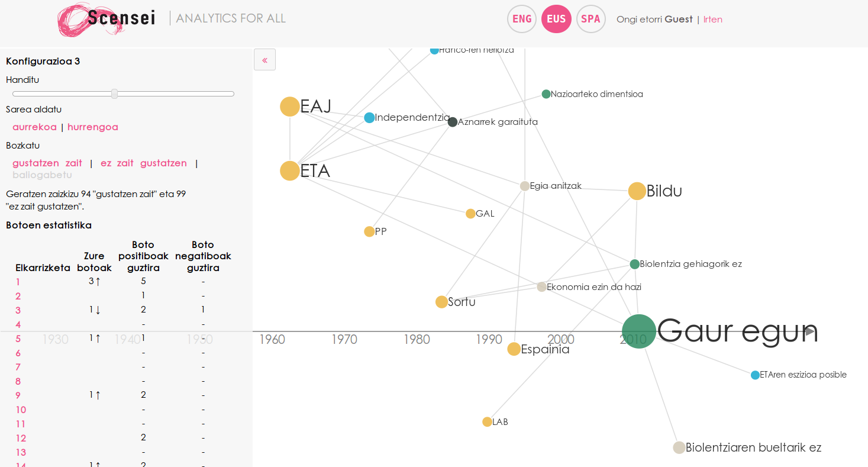
Task: Collapse the sidebar with the « button
Action: [x=264, y=60]
